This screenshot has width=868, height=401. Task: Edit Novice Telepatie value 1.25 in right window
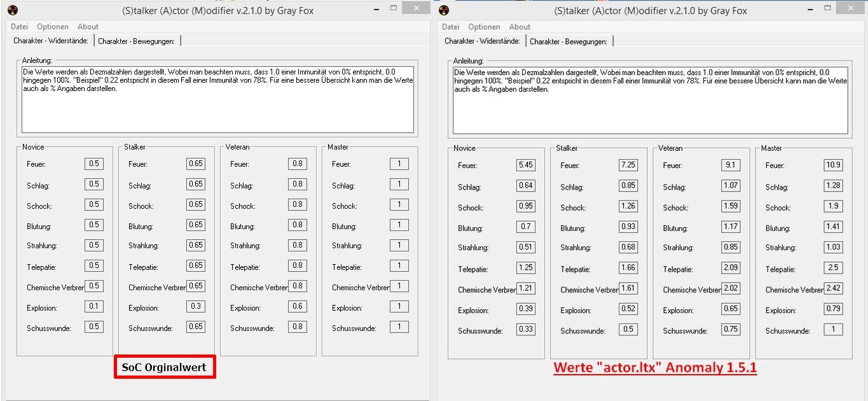click(526, 267)
